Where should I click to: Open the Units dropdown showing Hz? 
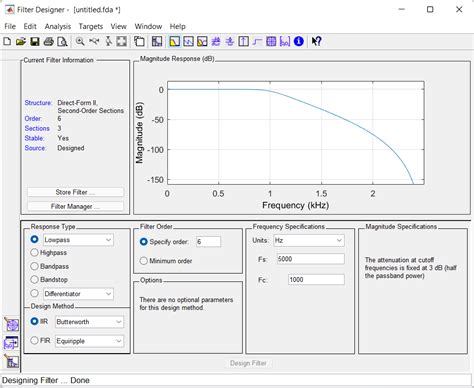[x=309, y=240]
